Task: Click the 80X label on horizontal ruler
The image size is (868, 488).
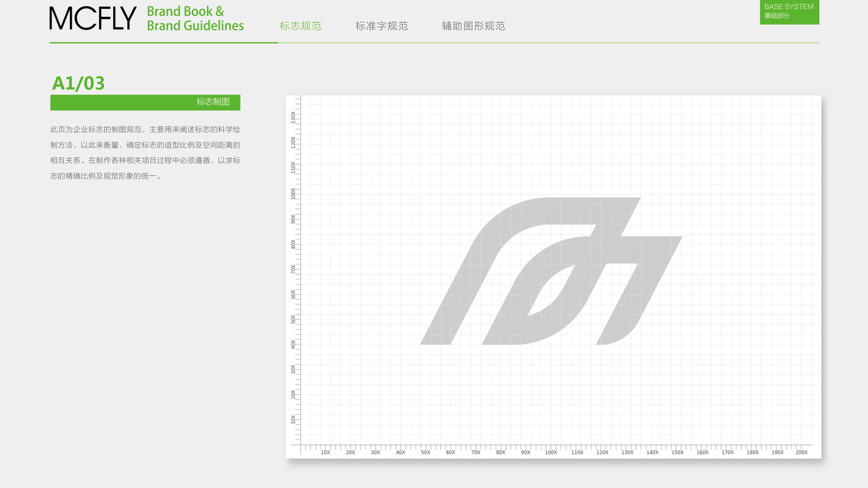Action: tap(501, 452)
